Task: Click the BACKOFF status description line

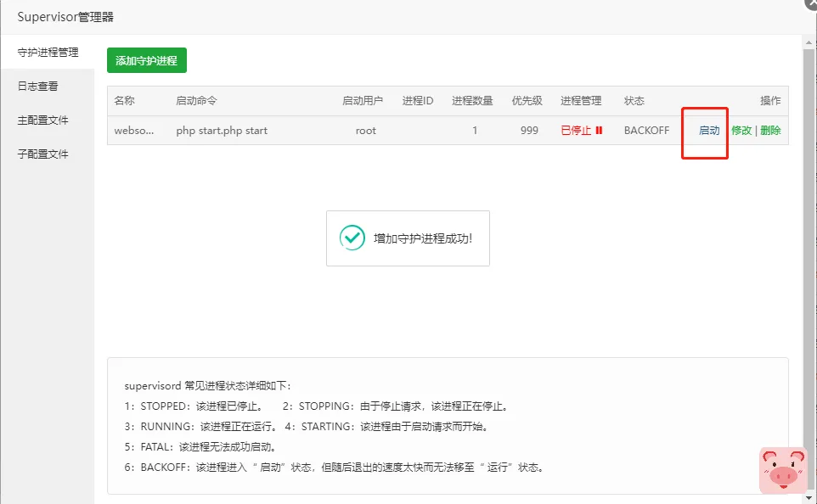Action: pos(335,467)
